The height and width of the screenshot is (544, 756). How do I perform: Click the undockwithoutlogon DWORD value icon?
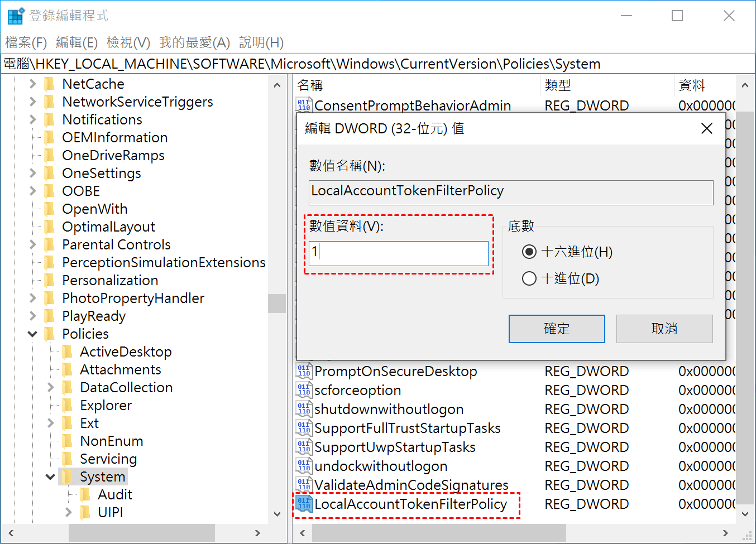point(304,466)
